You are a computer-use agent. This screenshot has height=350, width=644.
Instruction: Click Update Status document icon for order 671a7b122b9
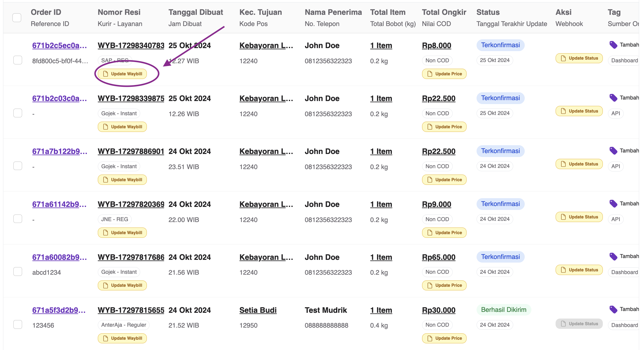tap(563, 164)
